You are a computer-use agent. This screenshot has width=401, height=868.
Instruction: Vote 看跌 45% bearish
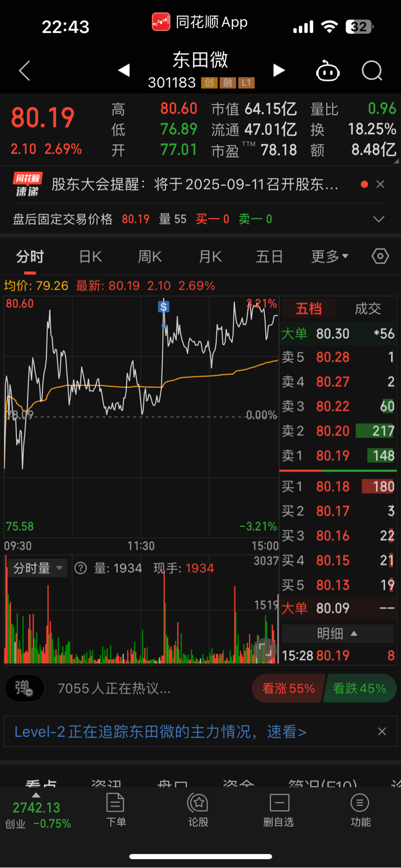360,688
